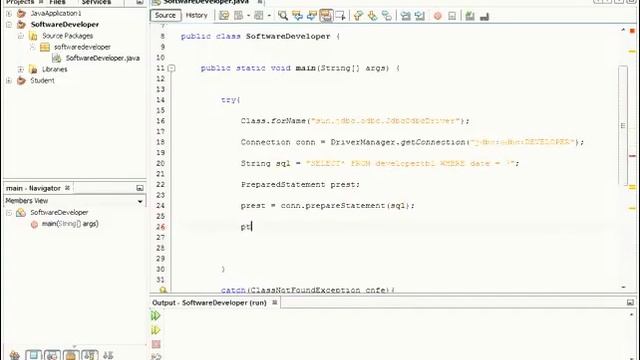Toggle Show Non-Public Members filter

click(71, 355)
